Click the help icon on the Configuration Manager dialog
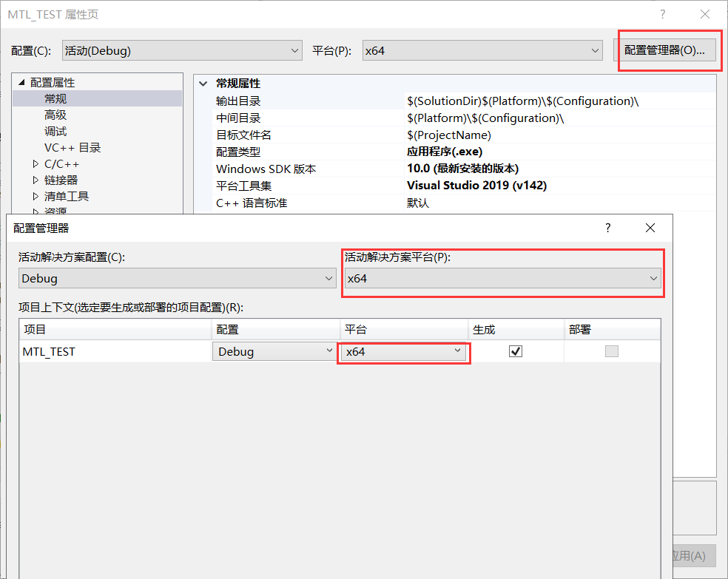The height and width of the screenshot is (579, 728). (x=607, y=228)
